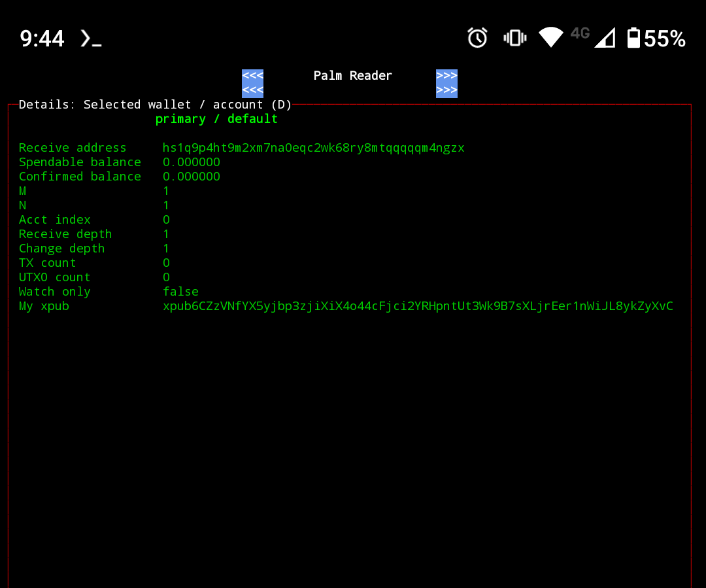Tap the alarm clock status bar icon

pos(477,38)
